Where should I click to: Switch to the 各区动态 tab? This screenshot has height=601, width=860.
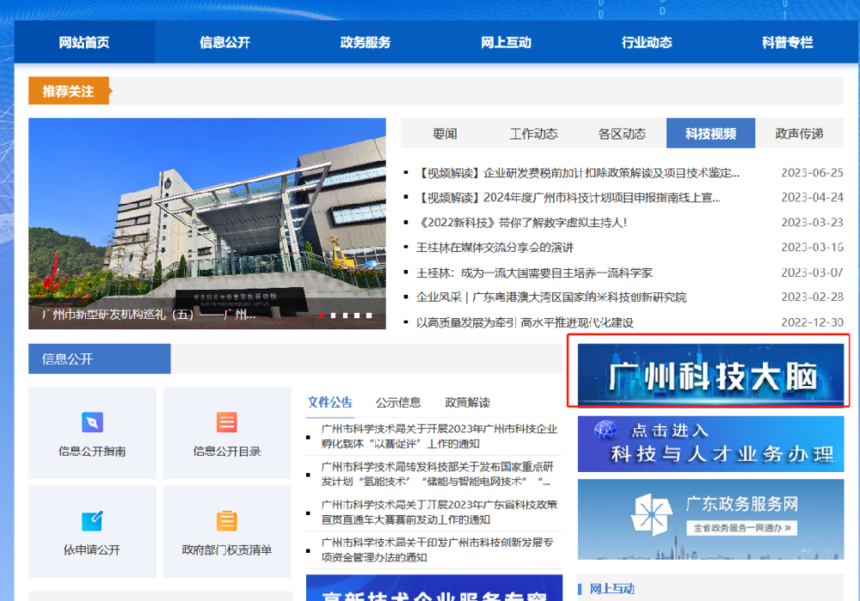tap(622, 133)
